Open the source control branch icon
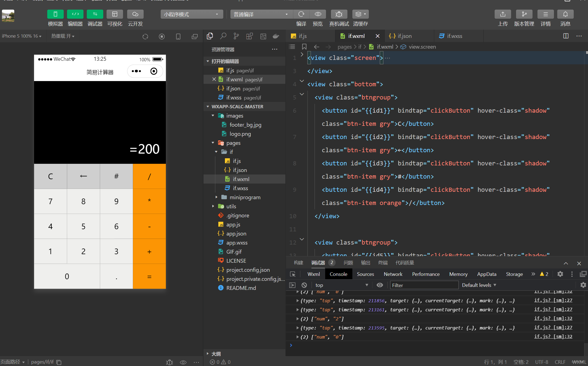The image size is (588, 366). (x=236, y=36)
